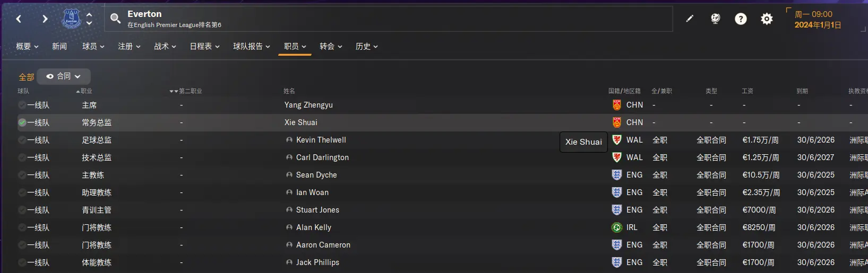
Task: Expand the 球员 menu
Action: coord(93,47)
